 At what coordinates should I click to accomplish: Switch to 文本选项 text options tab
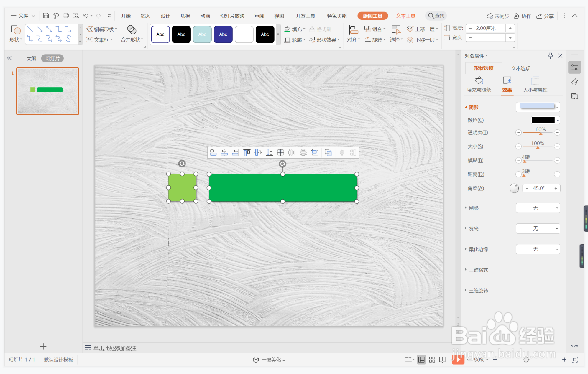[521, 68]
